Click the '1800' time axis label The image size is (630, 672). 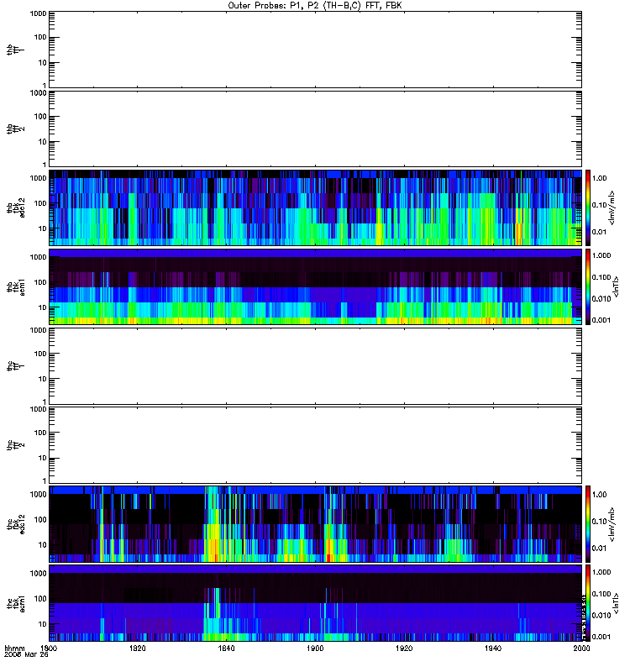pos(49,648)
